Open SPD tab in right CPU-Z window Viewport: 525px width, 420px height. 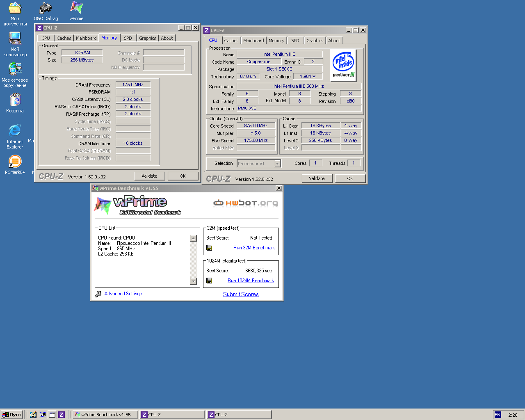(295, 41)
